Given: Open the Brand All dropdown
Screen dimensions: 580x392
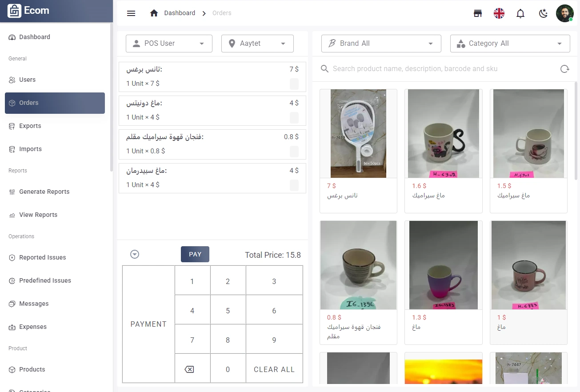Looking at the screenshot, I should (380, 43).
